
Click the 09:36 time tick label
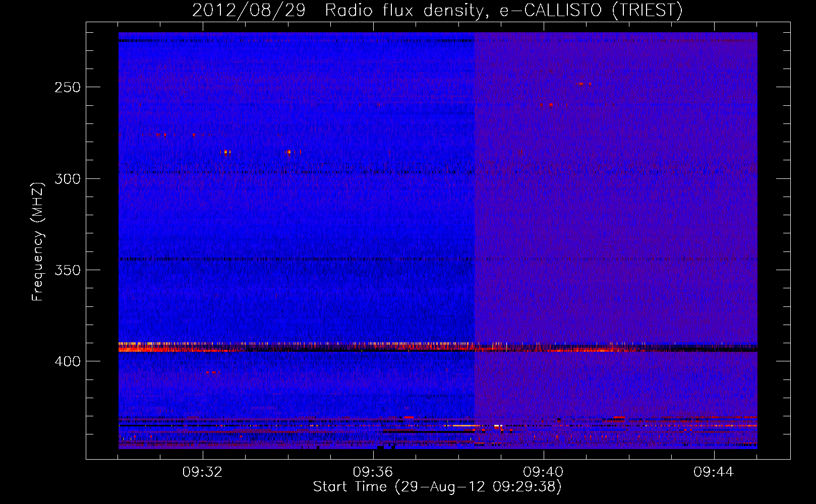click(373, 472)
